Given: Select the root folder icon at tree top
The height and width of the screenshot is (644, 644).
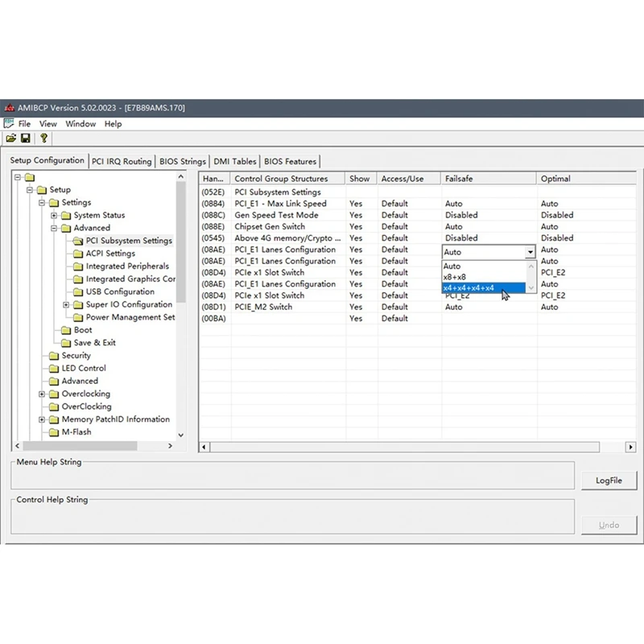Looking at the screenshot, I should click(x=30, y=177).
